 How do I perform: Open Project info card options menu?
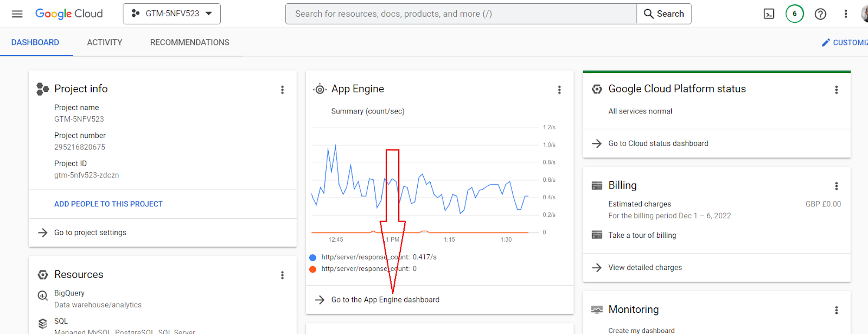click(x=282, y=90)
